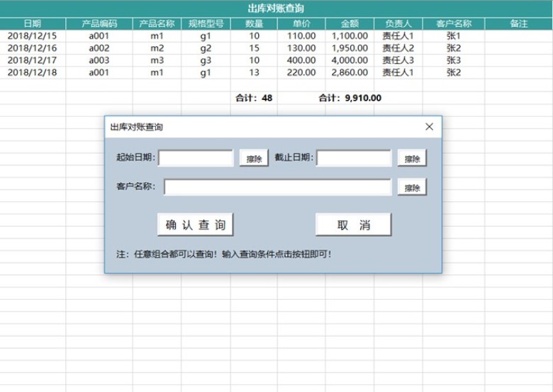Select amount cell 2,860.00
Screen dimensions: 553x392
tap(350, 72)
